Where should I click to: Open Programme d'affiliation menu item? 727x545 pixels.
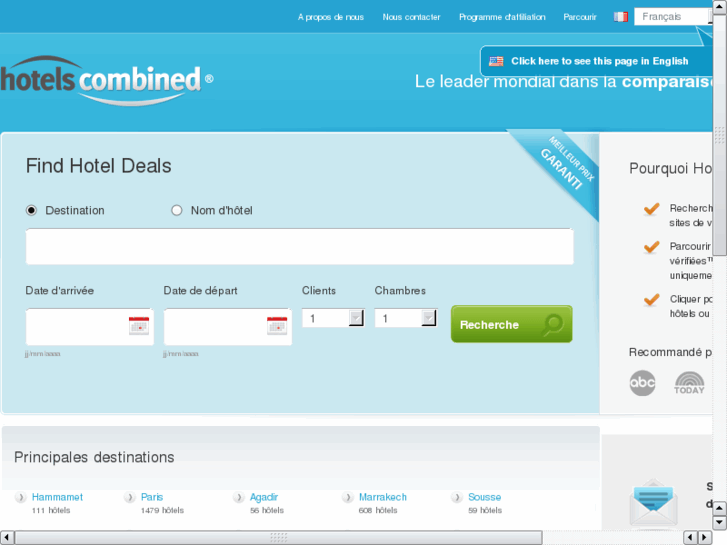[x=502, y=17]
